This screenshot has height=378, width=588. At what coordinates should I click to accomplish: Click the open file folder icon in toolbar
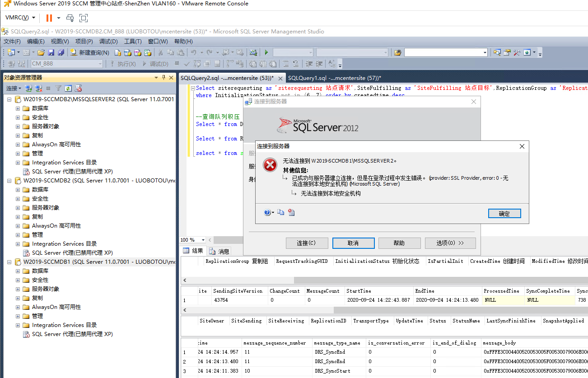pos(41,52)
